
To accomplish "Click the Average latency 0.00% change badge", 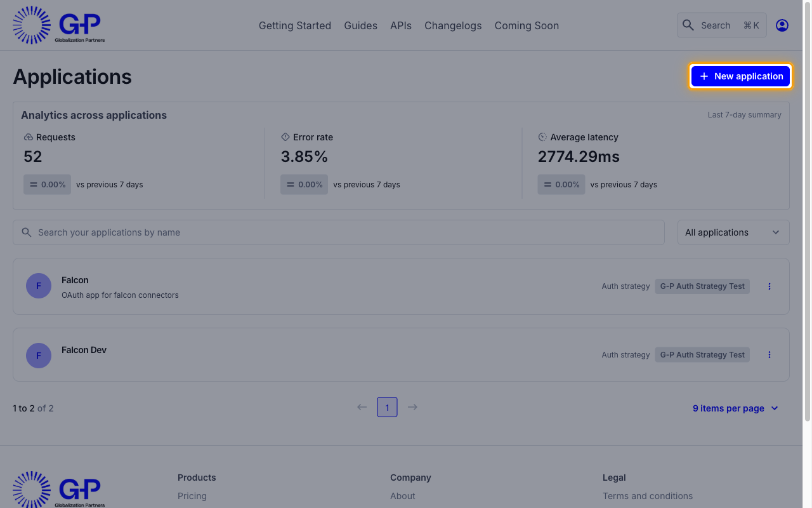I will (x=561, y=185).
